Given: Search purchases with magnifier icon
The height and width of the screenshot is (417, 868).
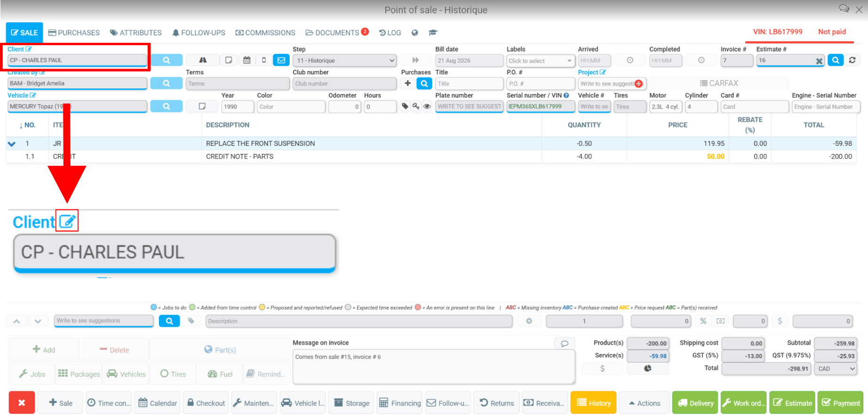Looking at the screenshot, I should [424, 83].
